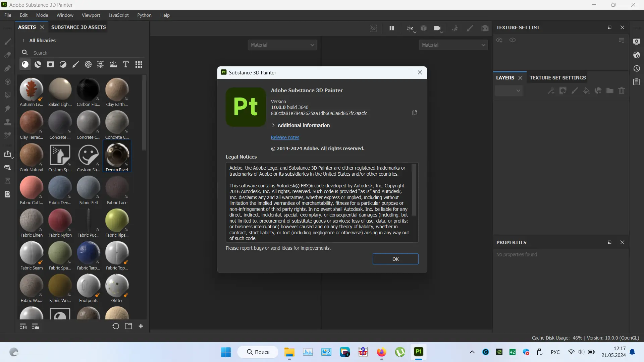Pause viewport rendering with the pause button
Viewport: 644px width, 362px height.
click(391, 28)
